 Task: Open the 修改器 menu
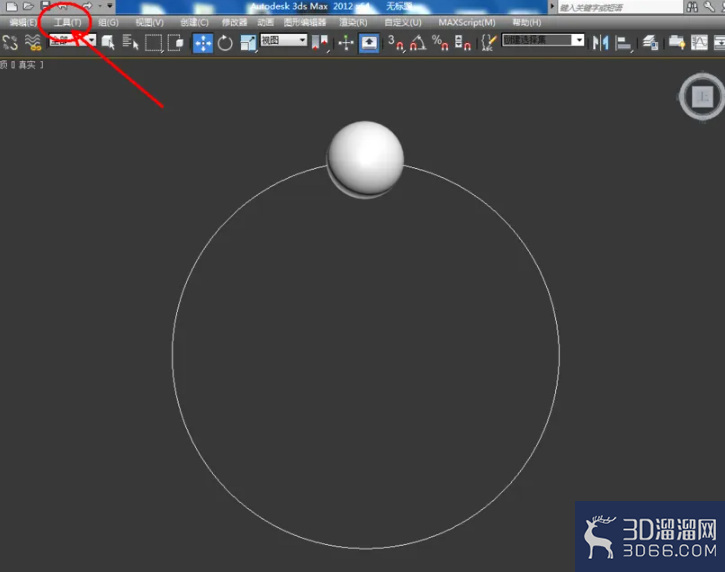234,22
